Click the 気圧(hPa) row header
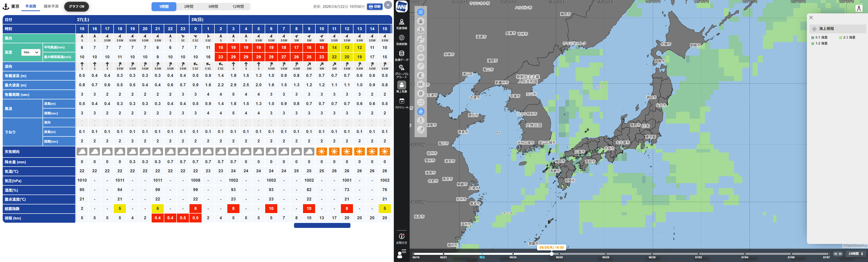The image size is (868, 262). [x=39, y=181]
